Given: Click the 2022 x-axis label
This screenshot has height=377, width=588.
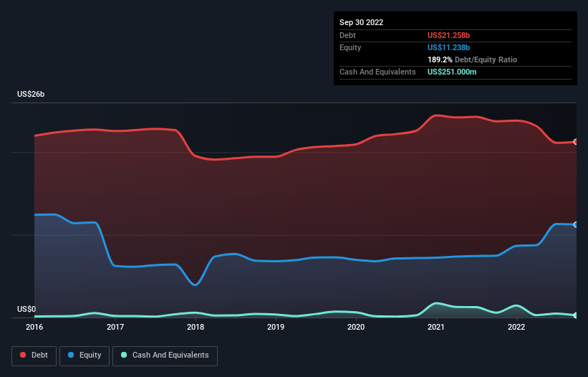Looking at the screenshot, I should (x=516, y=327).
